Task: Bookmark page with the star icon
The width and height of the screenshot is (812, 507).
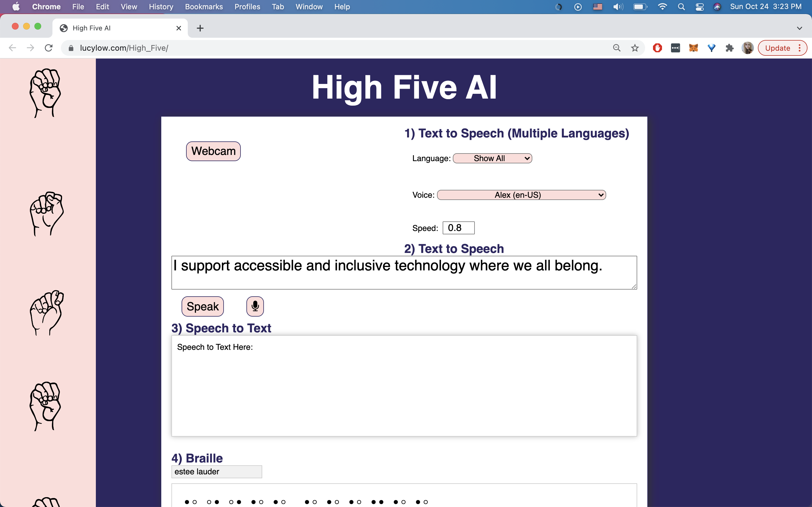Action: click(634, 48)
